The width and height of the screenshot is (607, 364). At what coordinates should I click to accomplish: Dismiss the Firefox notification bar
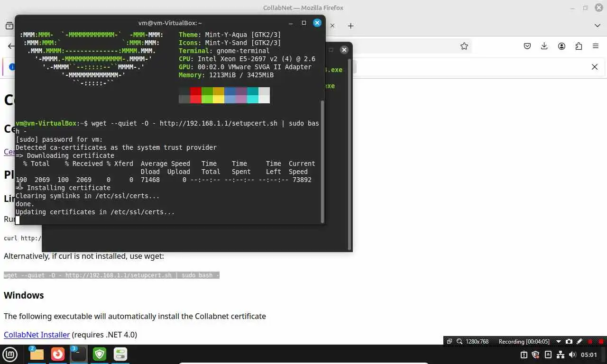(x=595, y=67)
